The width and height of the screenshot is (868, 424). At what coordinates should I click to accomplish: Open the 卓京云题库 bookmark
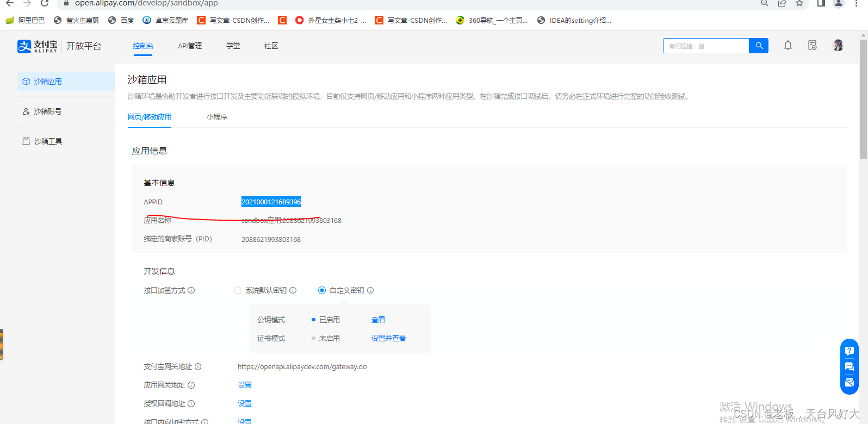point(165,20)
